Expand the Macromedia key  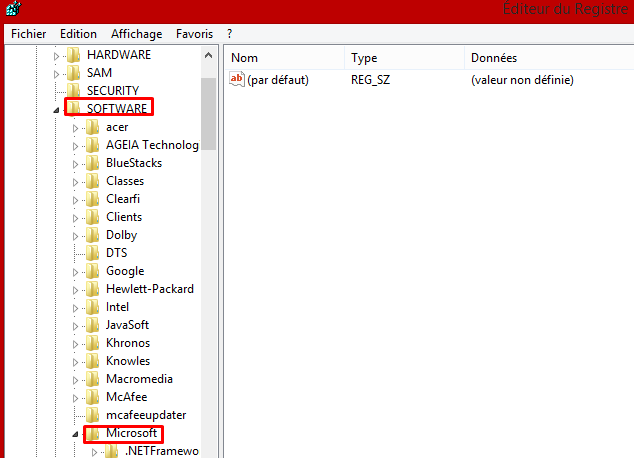75,380
